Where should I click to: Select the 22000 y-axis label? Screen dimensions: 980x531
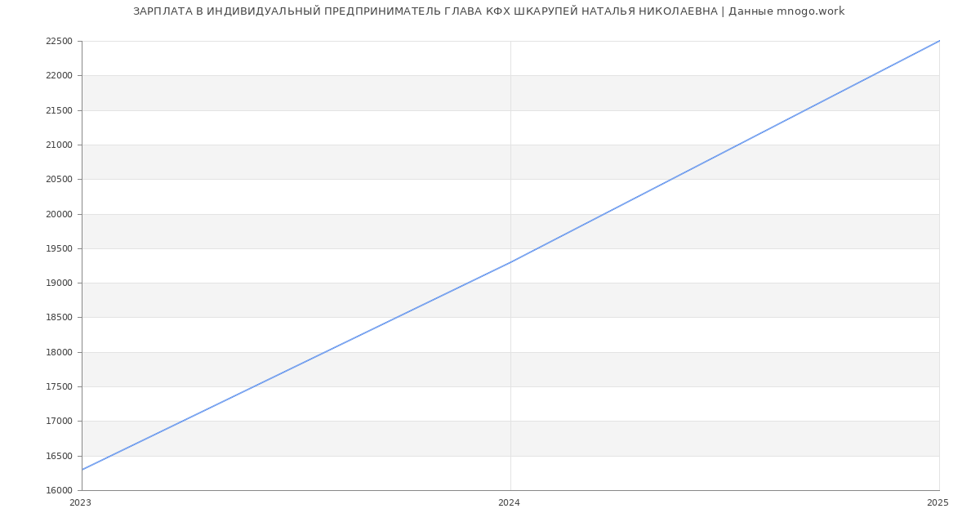click(x=59, y=76)
